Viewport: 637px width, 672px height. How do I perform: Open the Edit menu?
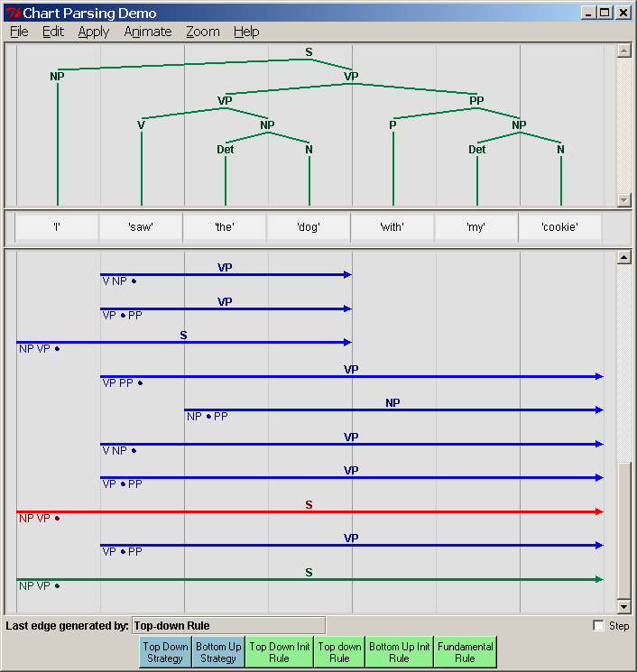(x=53, y=32)
